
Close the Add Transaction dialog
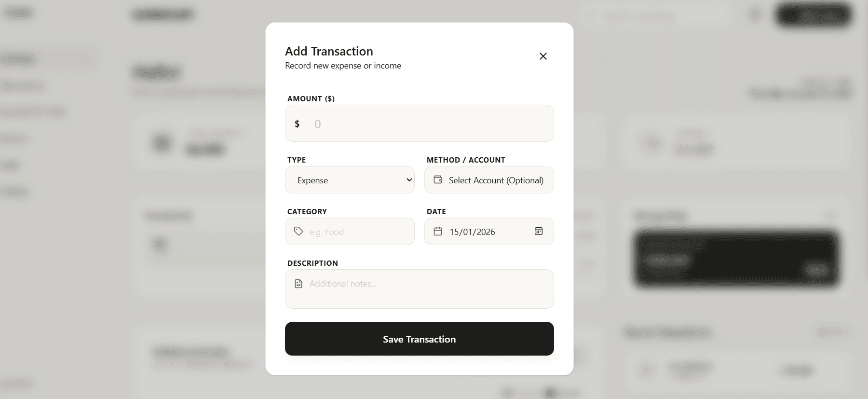[543, 56]
